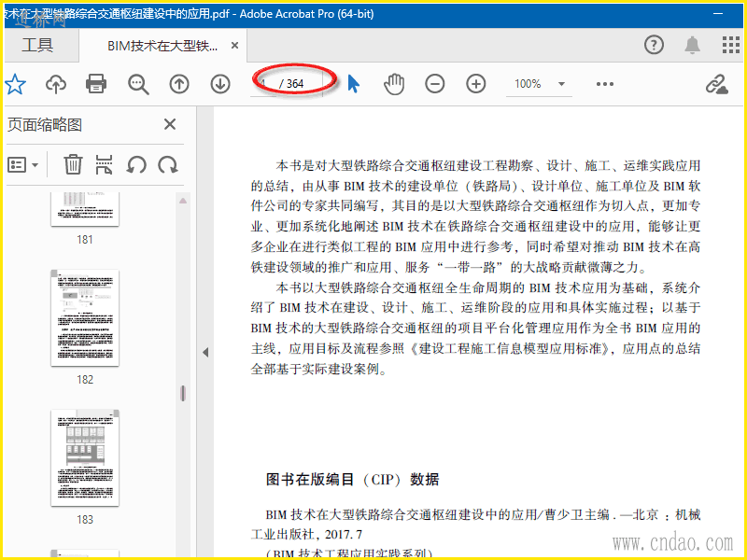The width and height of the screenshot is (747, 560).
Task: Collapse the left navigation pane arrow
Action: pos(205,353)
